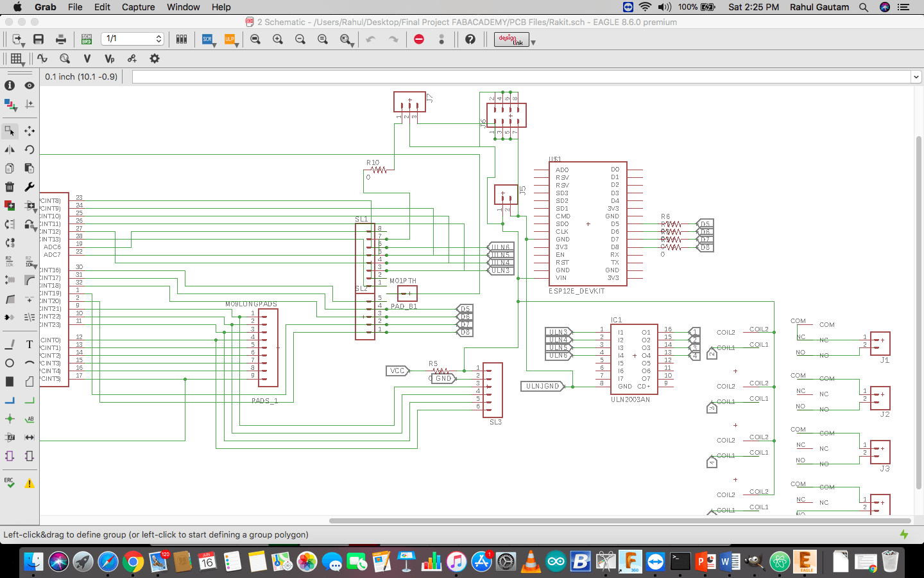Open the SCR script dropdown arrow

[214, 45]
